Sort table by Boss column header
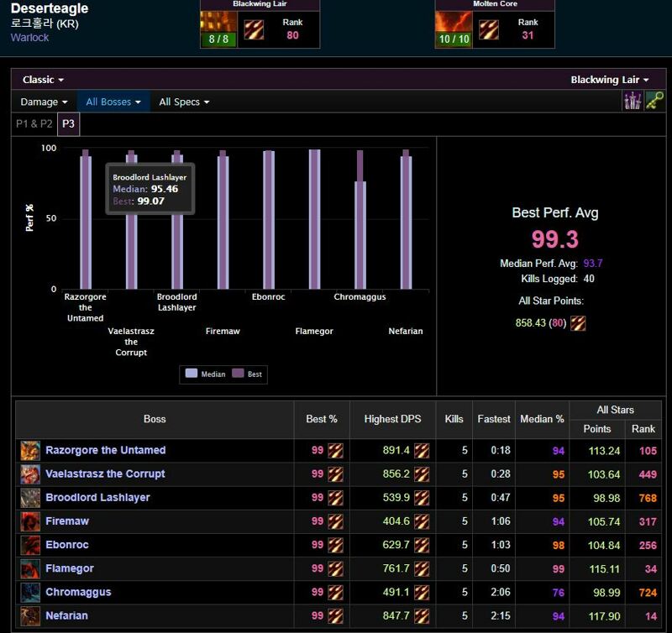Image resolution: width=672 pixels, height=633 pixels. tap(155, 419)
